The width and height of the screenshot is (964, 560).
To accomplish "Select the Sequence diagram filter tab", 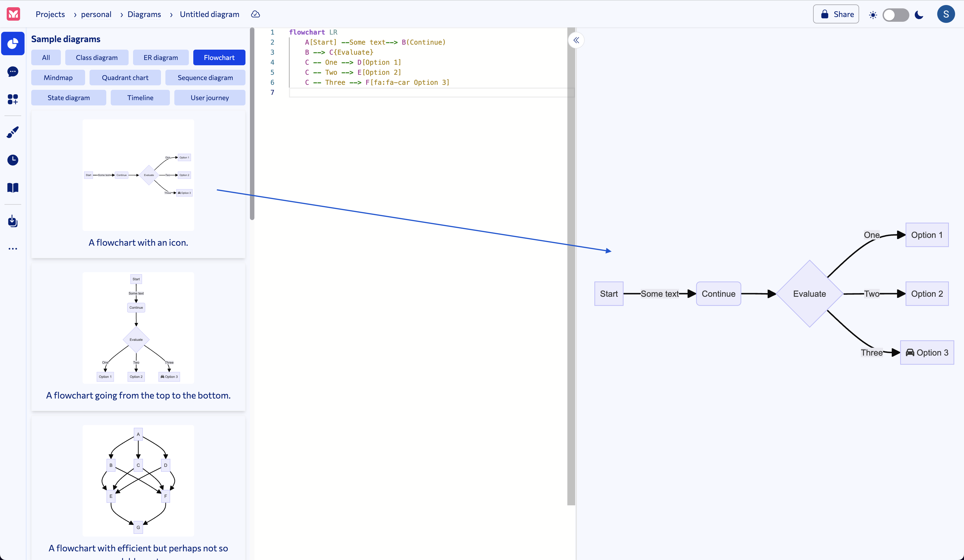I will point(205,78).
